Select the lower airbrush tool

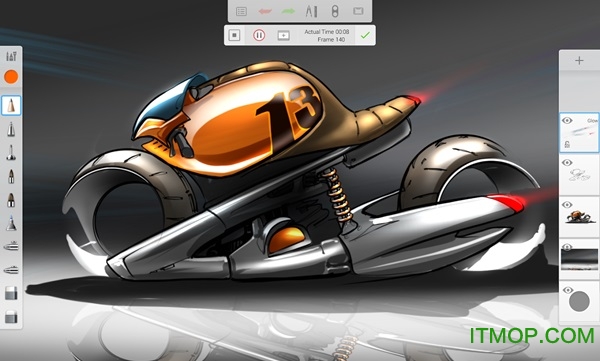click(11, 270)
